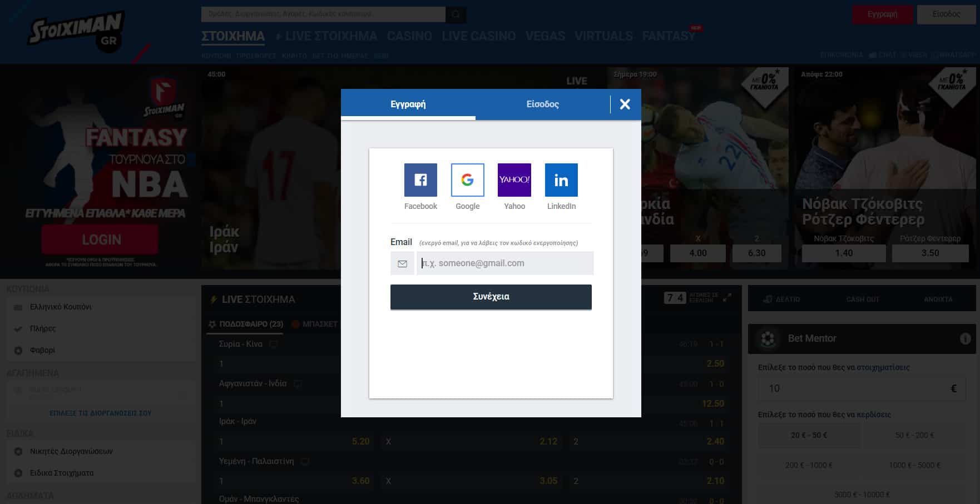Sign up with the Yahoo icon

pos(514,179)
